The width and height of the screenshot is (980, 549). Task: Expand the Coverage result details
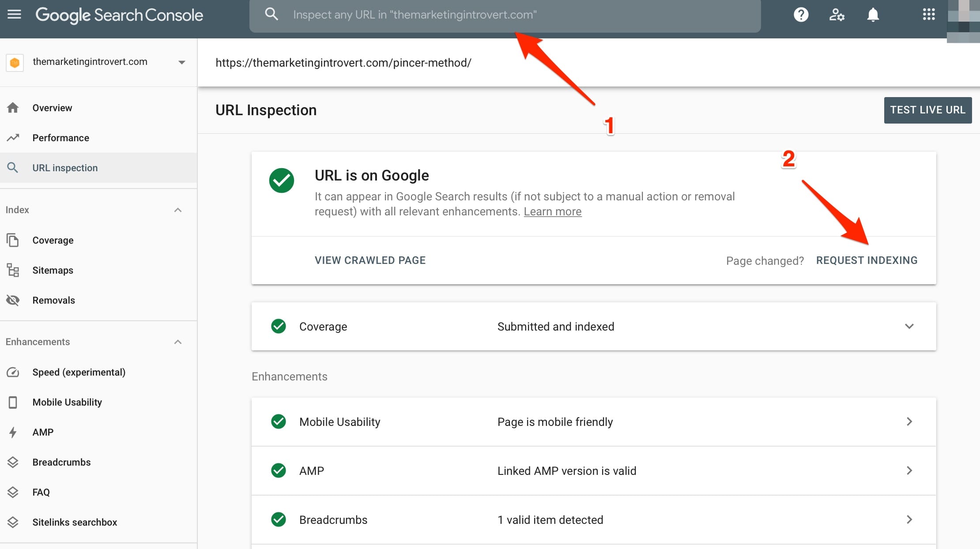(x=909, y=327)
